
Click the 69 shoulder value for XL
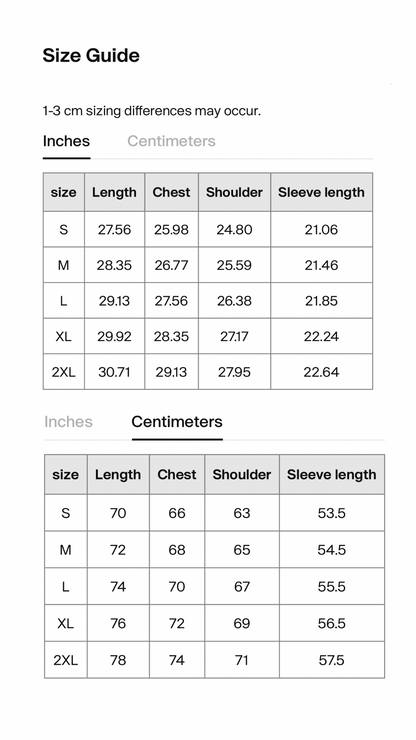(x=242, y=623)
